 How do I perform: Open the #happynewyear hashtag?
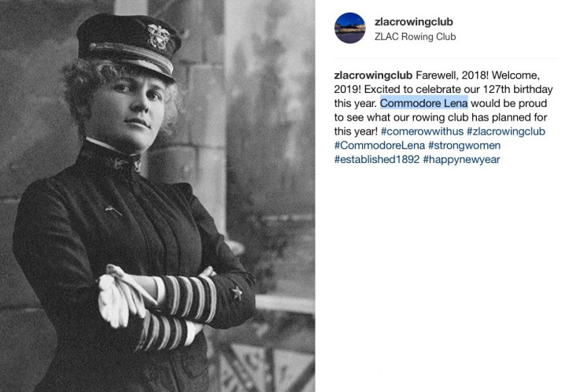pos(462,159)
